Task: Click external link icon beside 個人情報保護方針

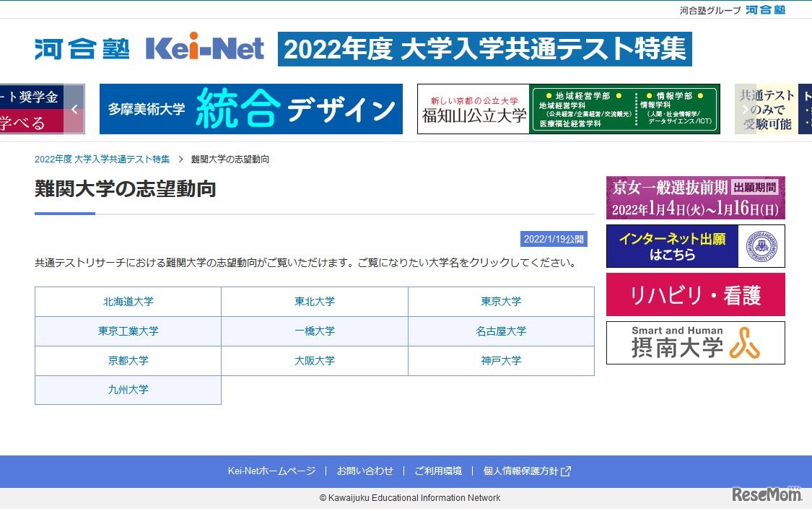Action: coord(566,471)
